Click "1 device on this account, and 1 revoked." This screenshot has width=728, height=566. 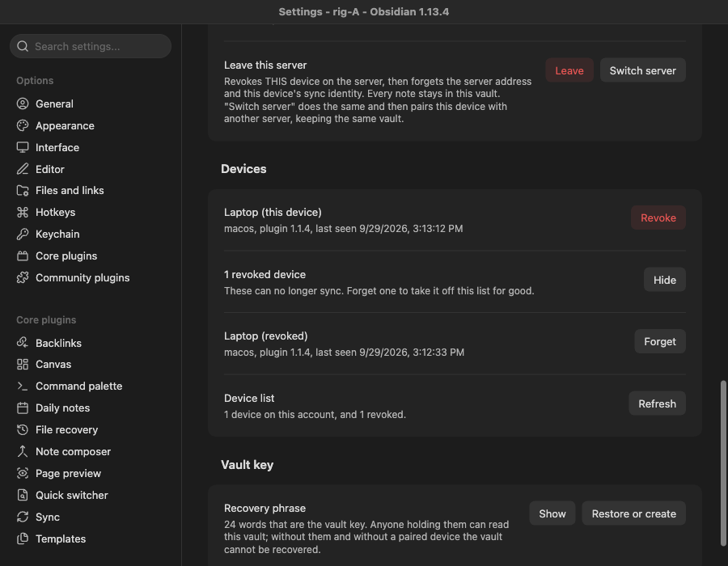click(x=315, y=414)
